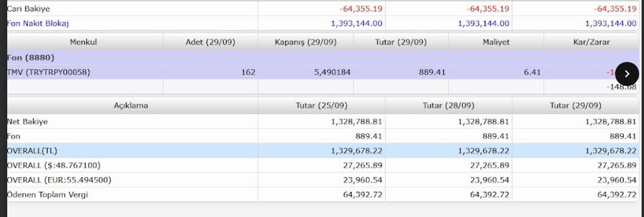Select the TMV (TRYTRPY00058) security name
The image size is (644, 217).
(x=48, y=73)
